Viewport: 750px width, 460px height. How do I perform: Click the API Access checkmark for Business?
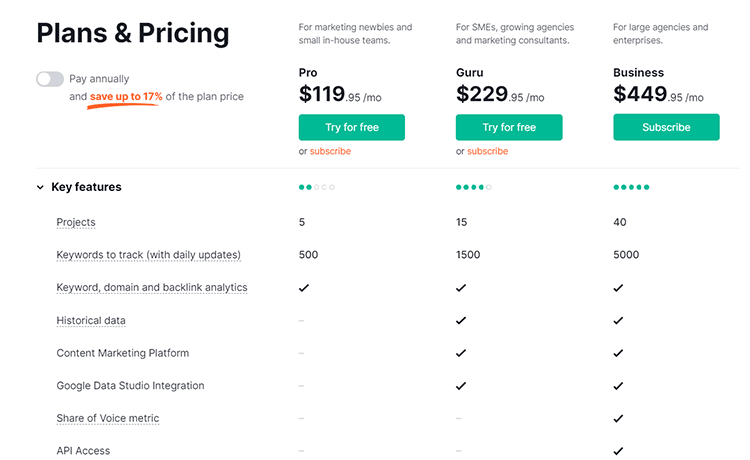pyautogui.click(x=618, y=451)
